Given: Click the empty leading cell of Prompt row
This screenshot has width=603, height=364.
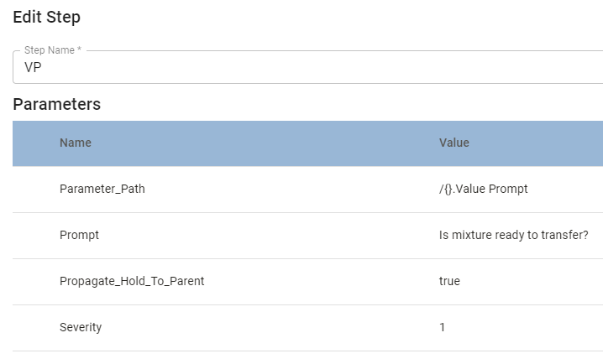Looking at the screenshot, I should click(34, 235).
